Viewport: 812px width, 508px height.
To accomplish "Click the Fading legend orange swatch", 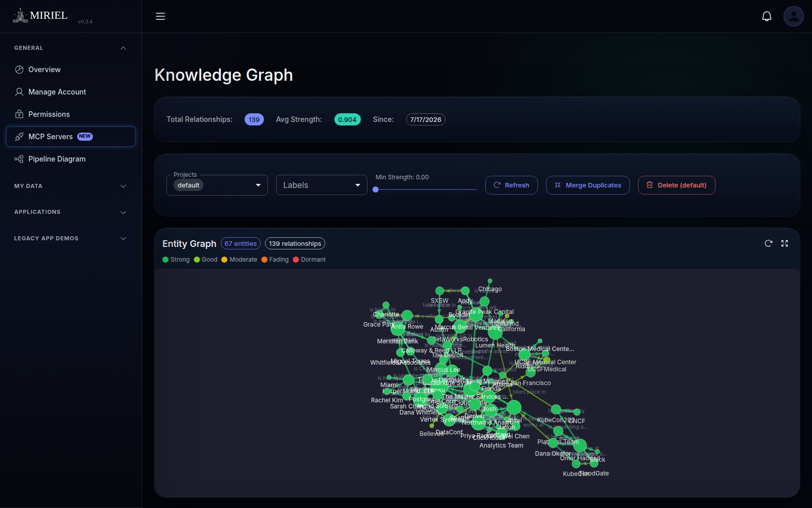I will click(x=264, y=260).
